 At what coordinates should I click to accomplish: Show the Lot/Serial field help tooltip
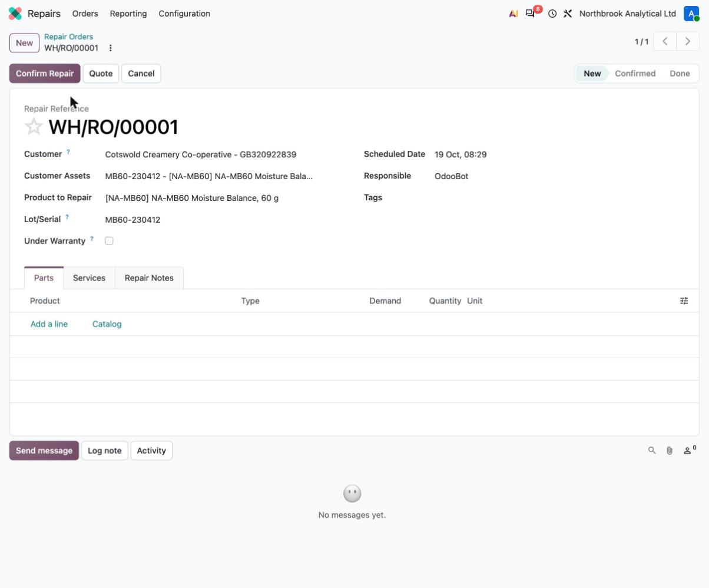point(67,217)
